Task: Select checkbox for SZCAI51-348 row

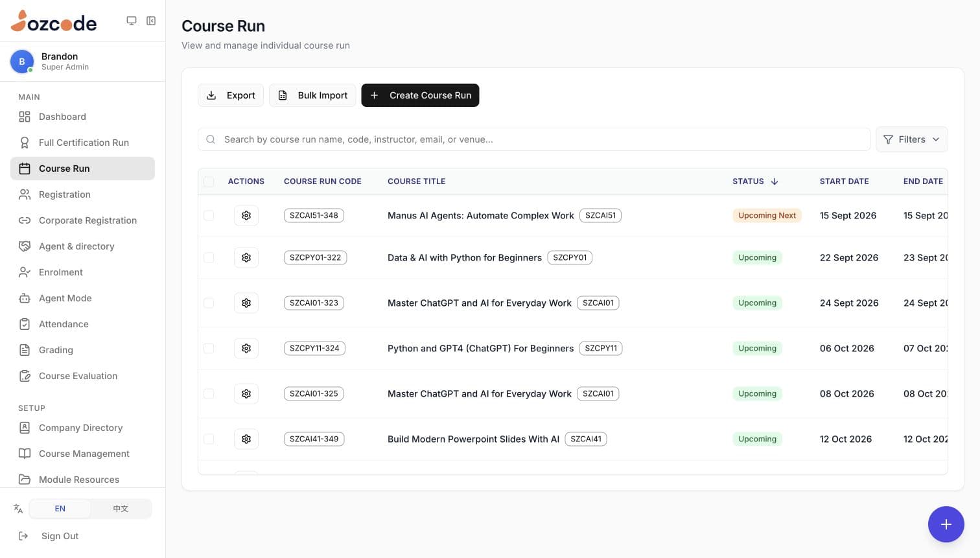Action: (209, 215)
